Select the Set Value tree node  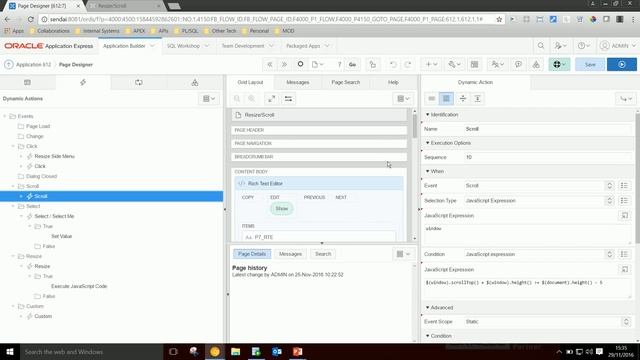coord(61,236)
